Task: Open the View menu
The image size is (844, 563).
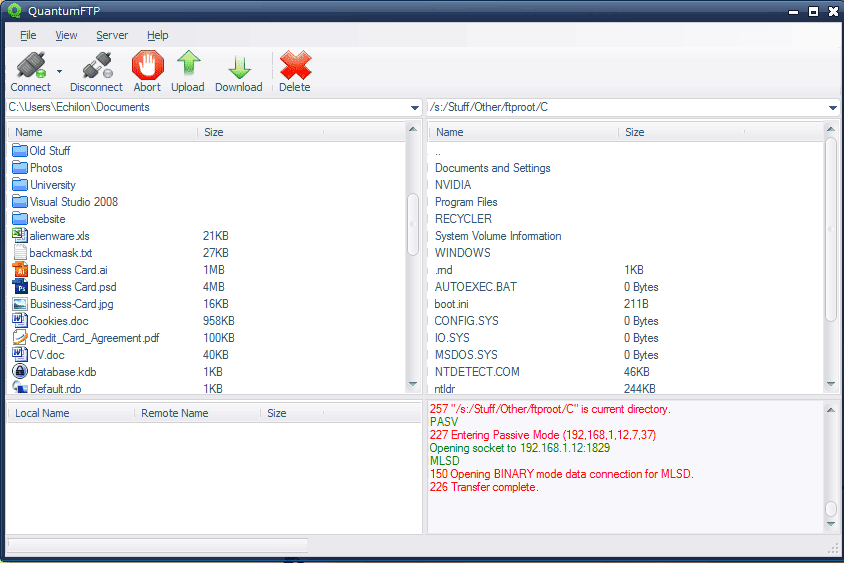Action: pos(66,35)
